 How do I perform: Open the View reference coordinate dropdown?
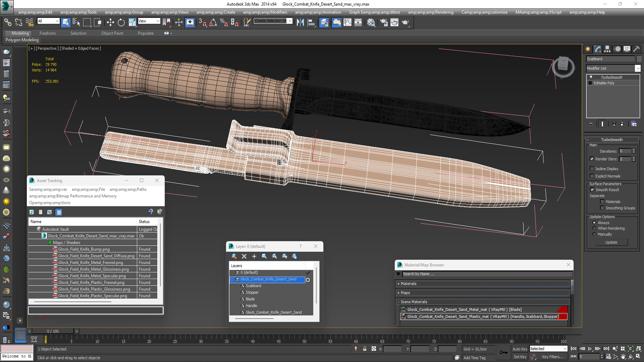(158, 21)
